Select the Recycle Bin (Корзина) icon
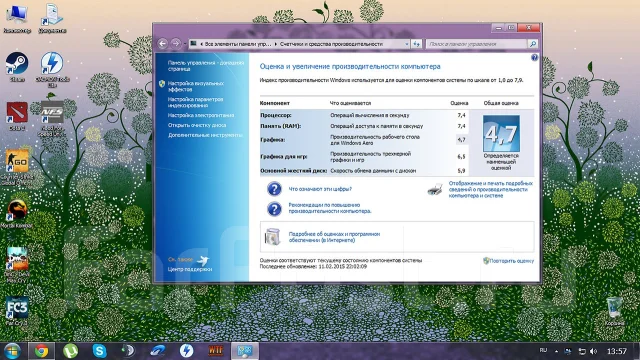Screen dimensions: 640x360 (x=614, y=311)
